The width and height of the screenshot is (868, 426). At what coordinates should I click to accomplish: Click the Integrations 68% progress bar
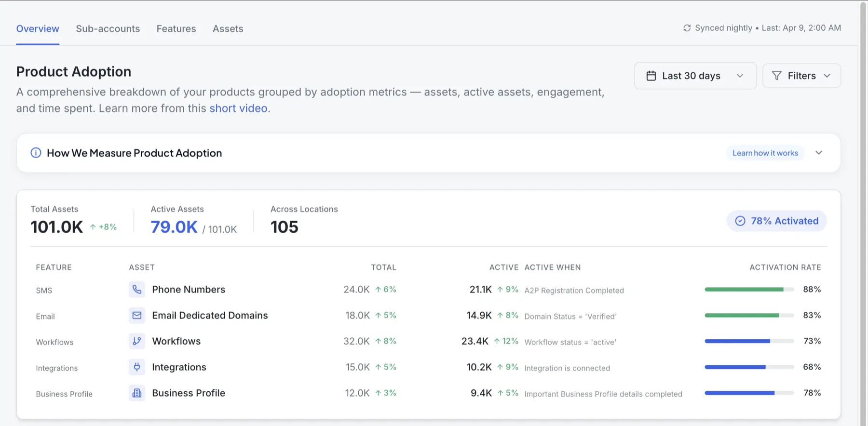pos(749,367)
